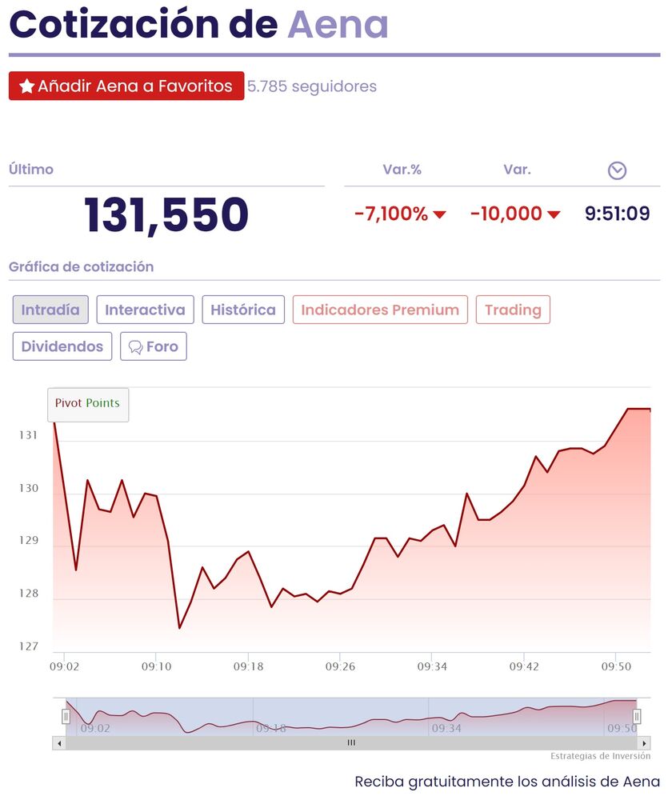Click the circled chevron above the time
This screenshot has height=800, width=672.
pos(617,170)
